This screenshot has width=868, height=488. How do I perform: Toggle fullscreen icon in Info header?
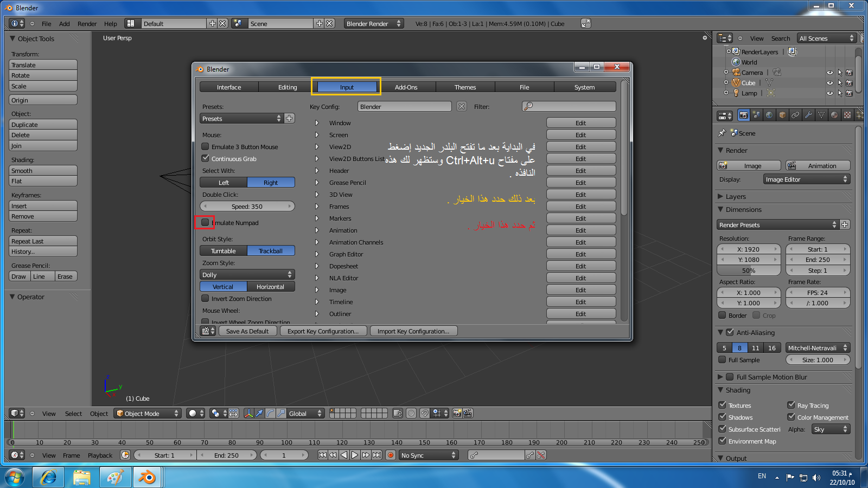tap(586, 23)
